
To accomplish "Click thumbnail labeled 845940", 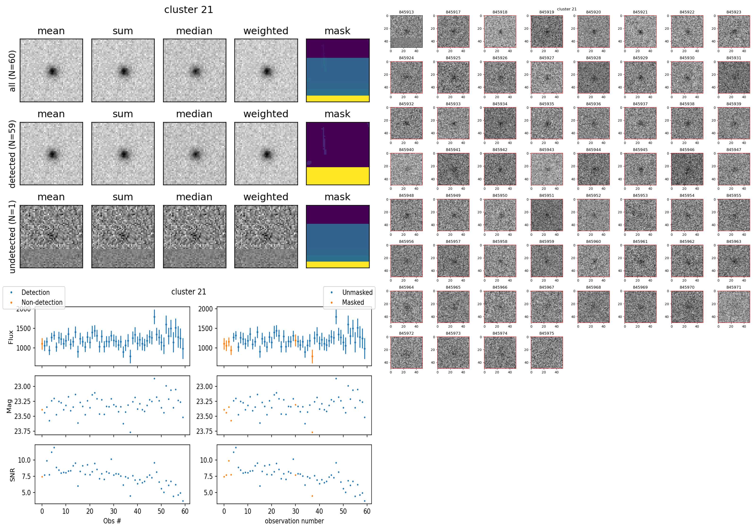I will pos(406,169).
